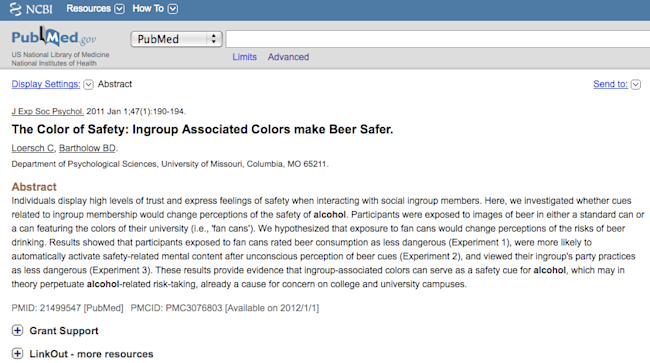The image size is (650, 363).
Task: Open the Display Settings link
Action: tap(46, 84)
